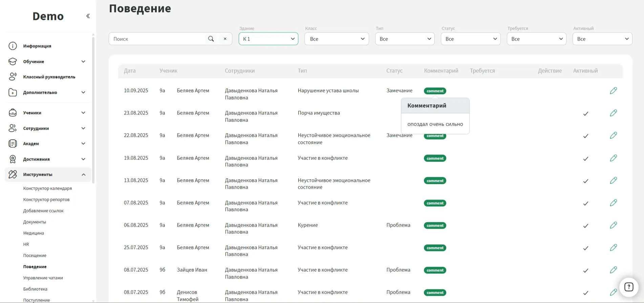The width and height of the screenshot is (644, 303).
Task: Edit the 10.09.2025 behavior record via pencil icon
Action: point(613,90)
